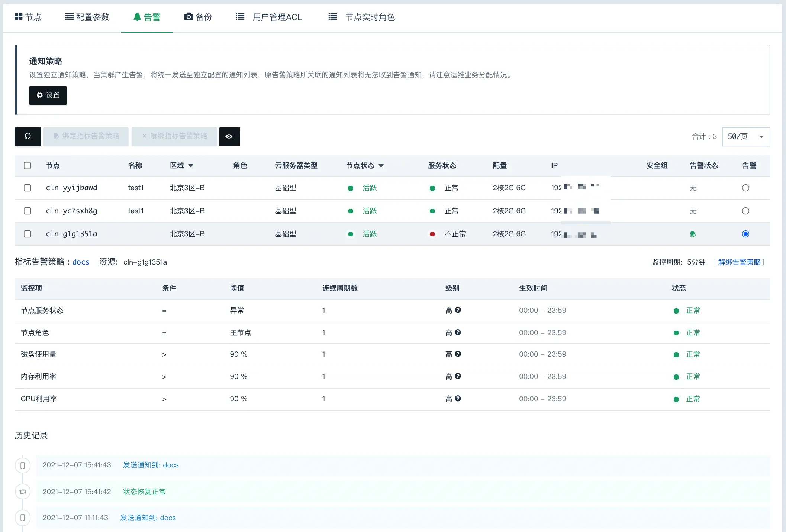Check the select-all checkbox in table header
This screenshot has width=786, height=532.
pos(28,166)
